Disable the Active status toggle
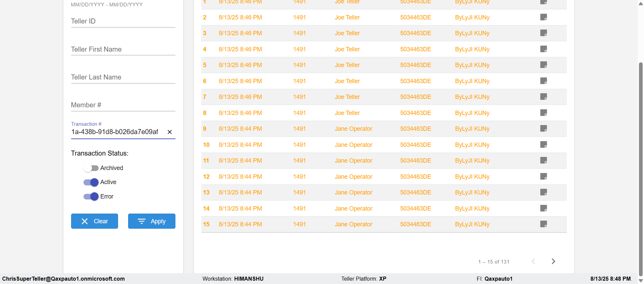644x284 pixels. pyautogui.click(x=91, y=182)
